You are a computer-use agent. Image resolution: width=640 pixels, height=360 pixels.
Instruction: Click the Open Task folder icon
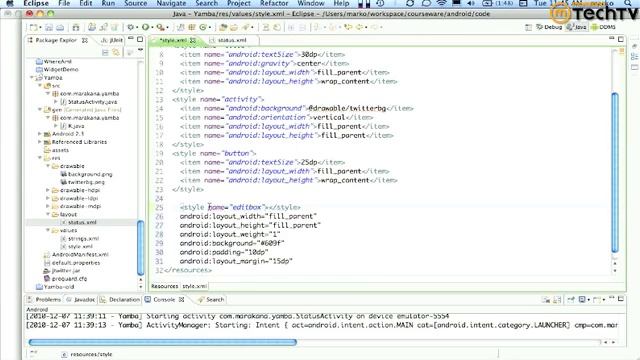click(234, 27)
